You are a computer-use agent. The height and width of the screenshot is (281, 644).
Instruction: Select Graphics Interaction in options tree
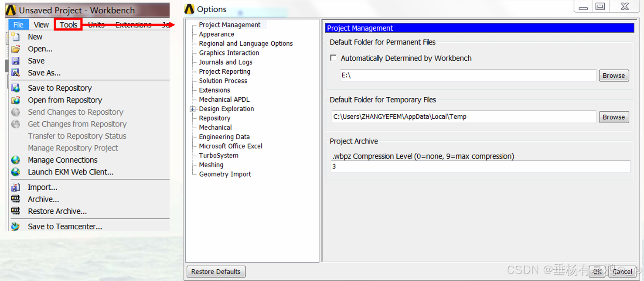click(229, 53)
